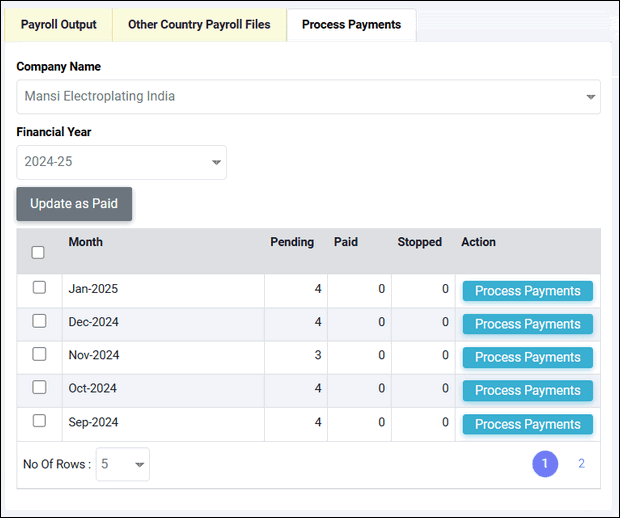
Task: Process Payments for Oct-2024
Action: [x=527, y=390]
